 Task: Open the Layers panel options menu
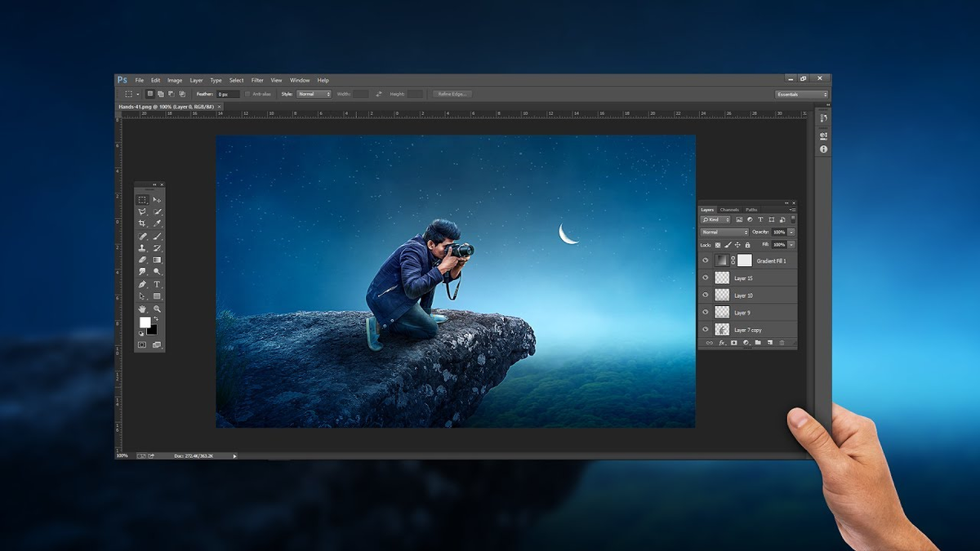click(x=792, y=210)
